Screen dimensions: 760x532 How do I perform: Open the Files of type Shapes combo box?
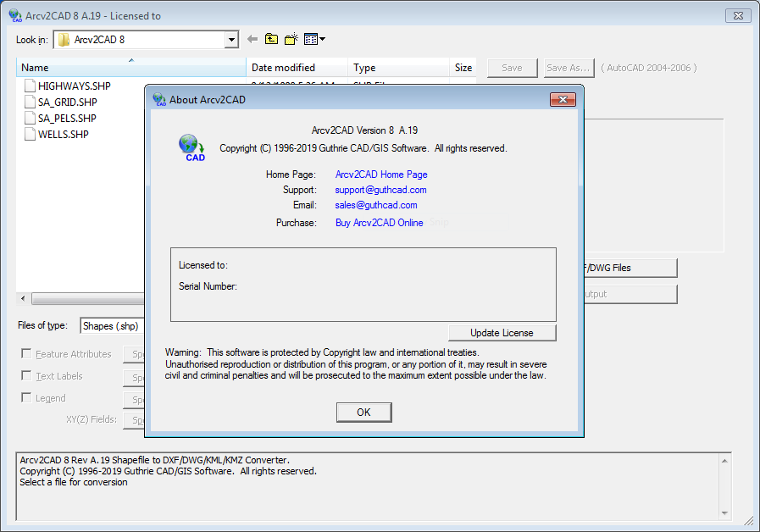(113, 326)
